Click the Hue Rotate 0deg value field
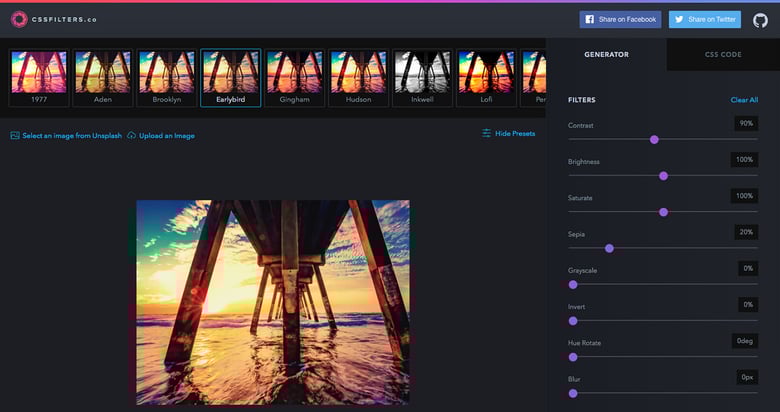 pos(745,341)
